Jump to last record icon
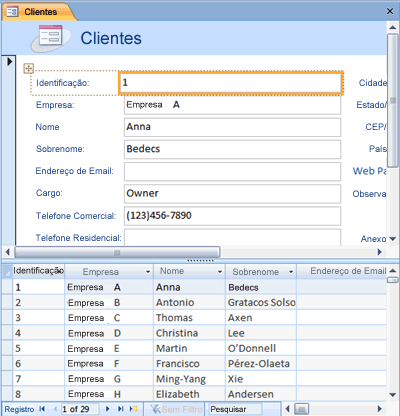 (121, 409)
